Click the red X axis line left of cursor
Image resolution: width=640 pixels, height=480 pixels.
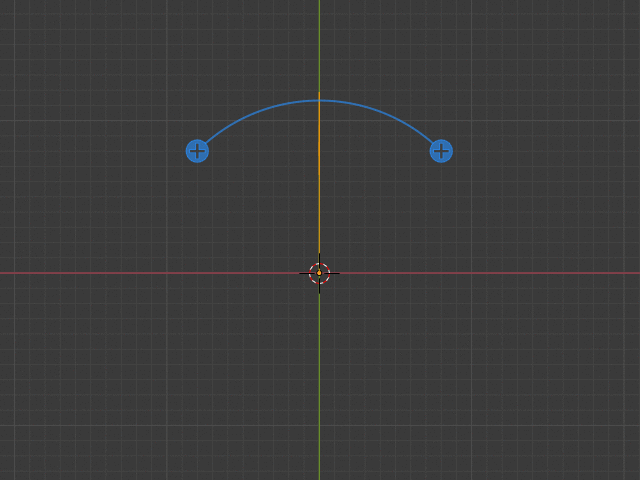[x=150, y=273]
